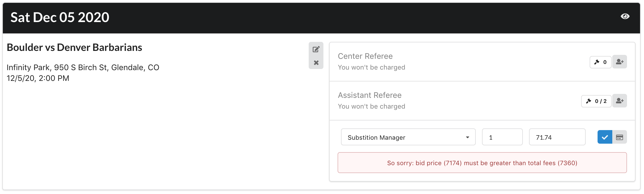Select the Center Referee row
Screen dimensions: 644x194
click(x=453, y=62)
